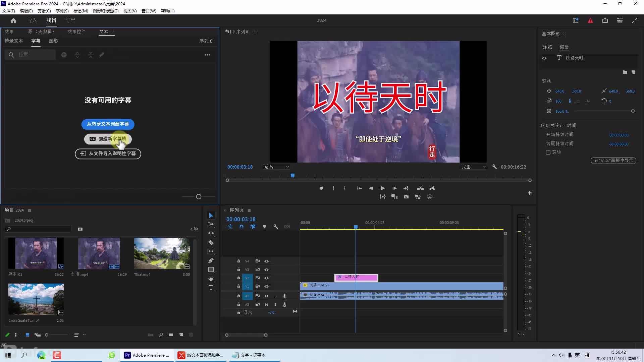Image resolution: width=644 pixels, height=362 pixels.
Task: Select the Hand tool
Action: pyautogui.click(x=211, y=279)
